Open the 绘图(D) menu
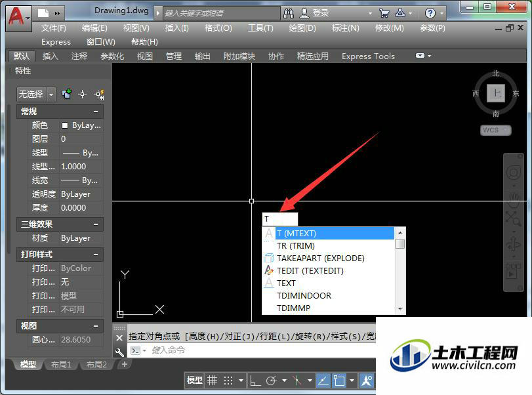 (302, 28)
